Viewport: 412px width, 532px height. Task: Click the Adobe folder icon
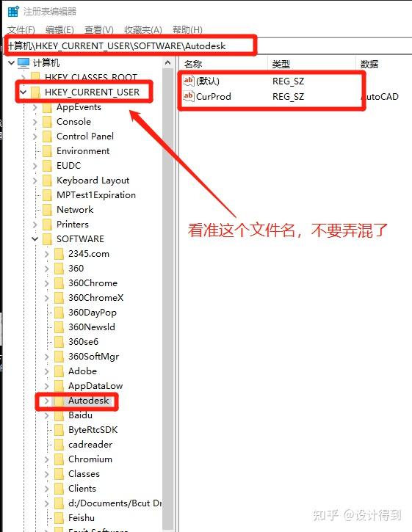point(59,371)
